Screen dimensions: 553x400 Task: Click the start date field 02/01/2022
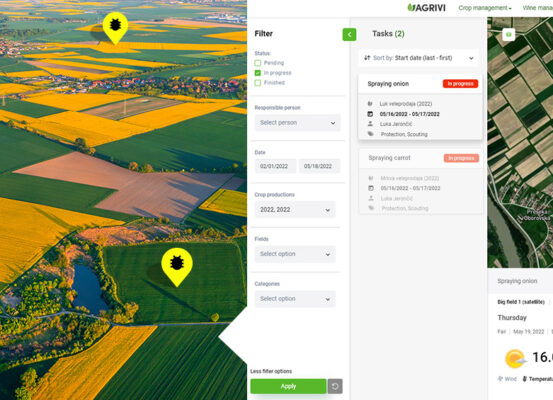click(275, 166)
